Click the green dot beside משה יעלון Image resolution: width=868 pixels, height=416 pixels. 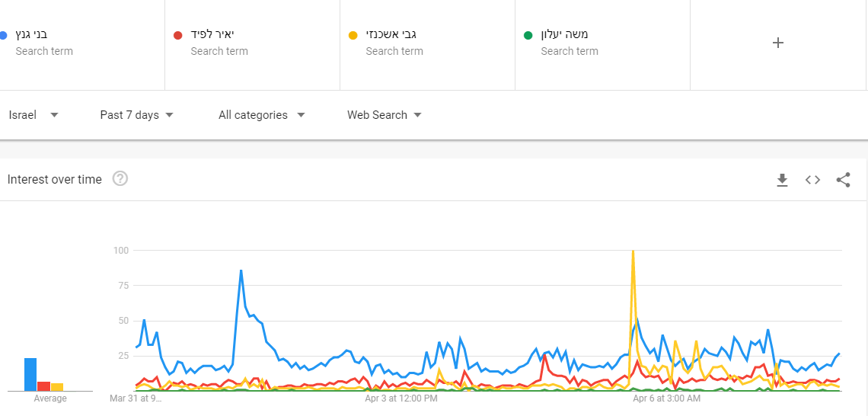[528, 35]
